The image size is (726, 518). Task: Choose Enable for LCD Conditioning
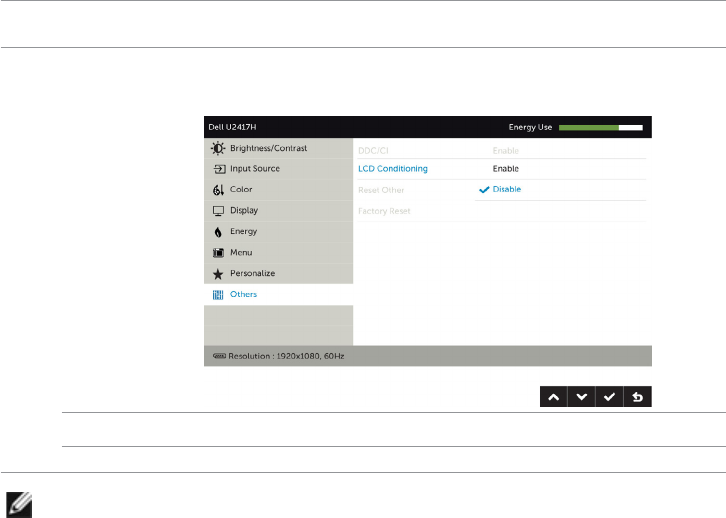click(506, 169)
